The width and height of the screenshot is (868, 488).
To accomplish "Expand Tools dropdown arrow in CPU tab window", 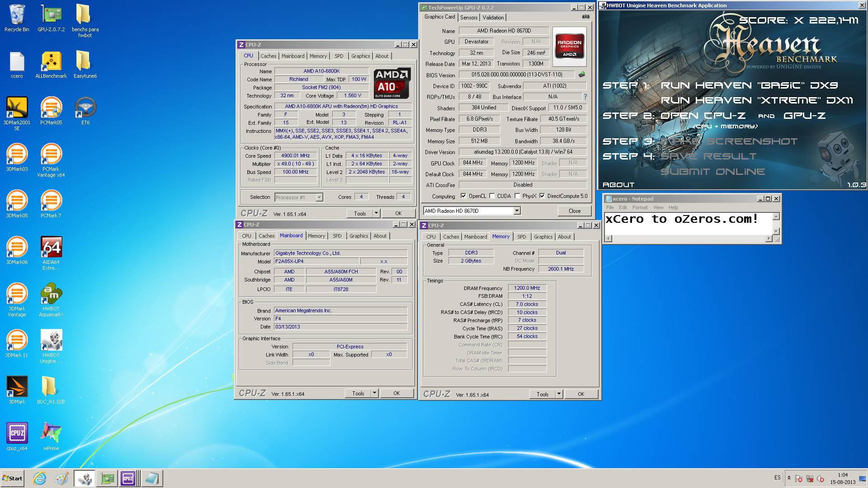I will (x=376, y=214).
